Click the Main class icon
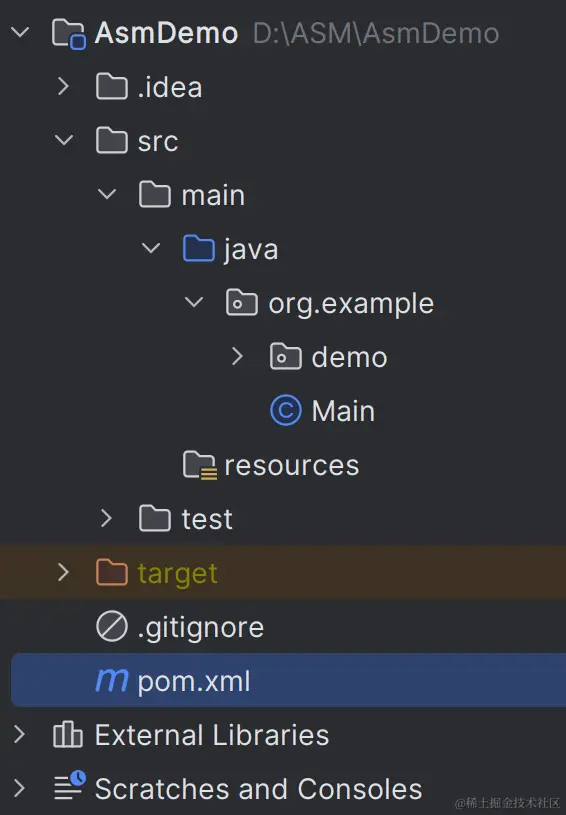Screen dimensions: 566x815 pyautogui.click(x=285, y=411)
